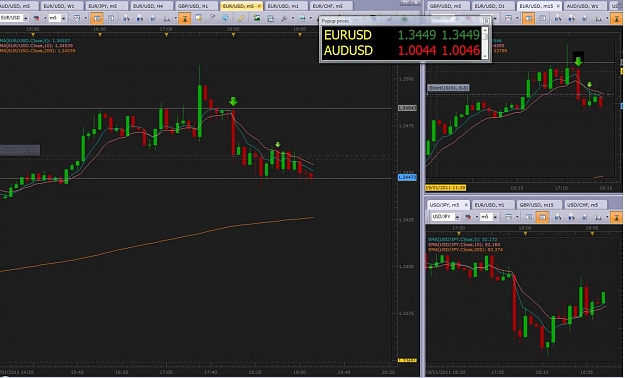Click the unhighlighted layout icon in USD/JPY toolbar
This screenshot has height=378, width=625.
(529, 217)
